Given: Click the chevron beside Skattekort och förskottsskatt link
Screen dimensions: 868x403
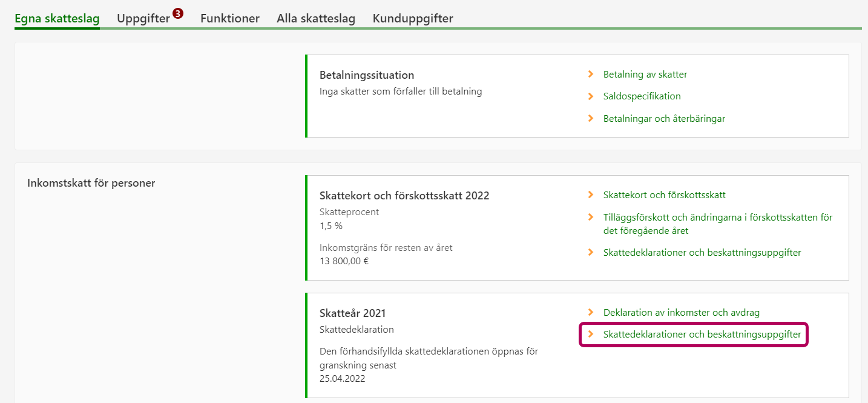Looking at the screenshot, I should tap(591, 195).
